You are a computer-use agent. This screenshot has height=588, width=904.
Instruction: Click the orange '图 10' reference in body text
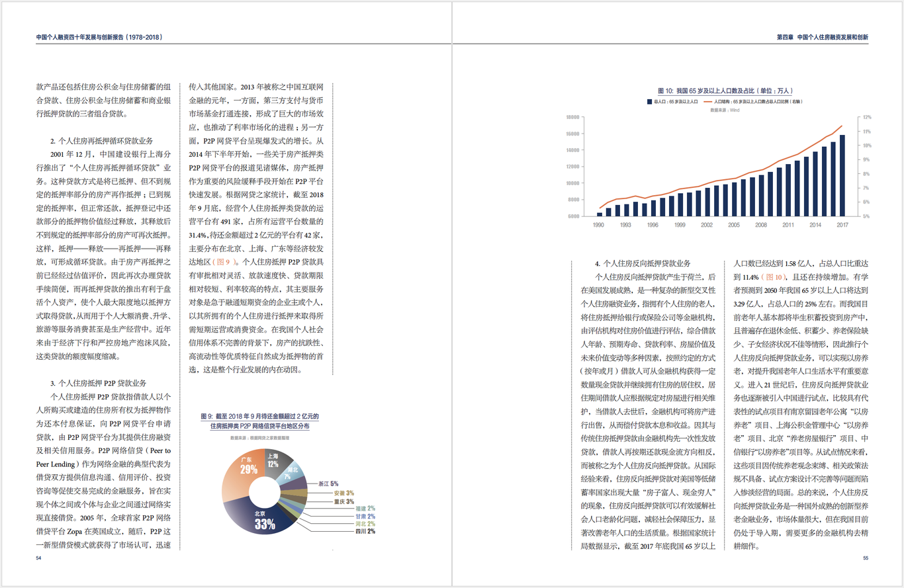pos(774,277)
